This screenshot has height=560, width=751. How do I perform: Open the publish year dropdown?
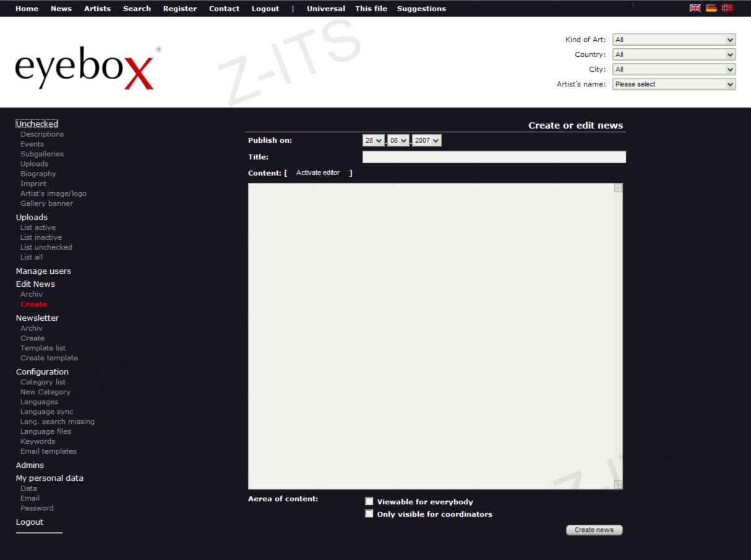(x=427, y=141)
